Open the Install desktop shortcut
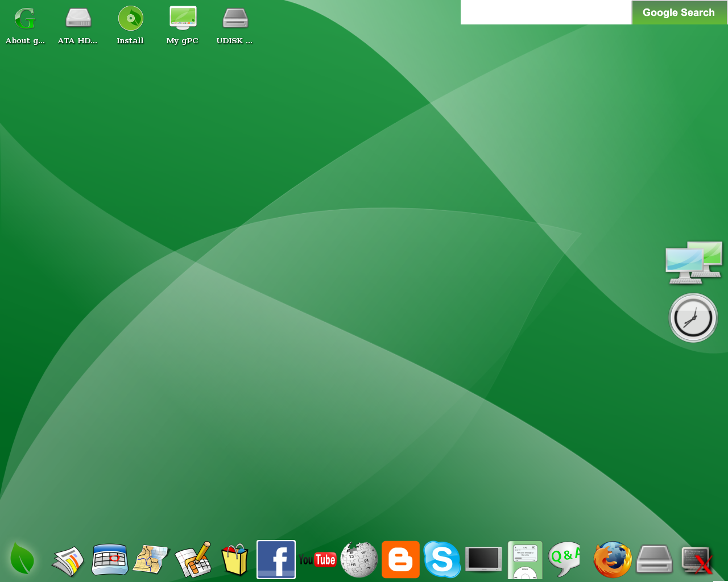The width and height of the screenshot is (728, 582). point(130,25)
